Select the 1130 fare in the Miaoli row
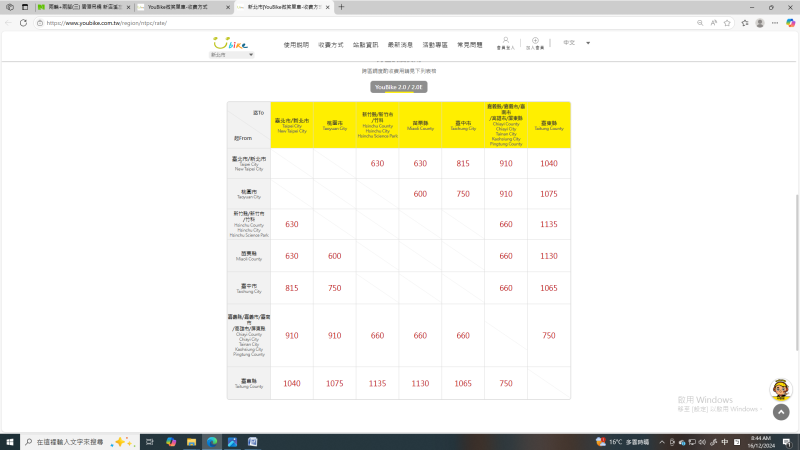 pos(549,256)
